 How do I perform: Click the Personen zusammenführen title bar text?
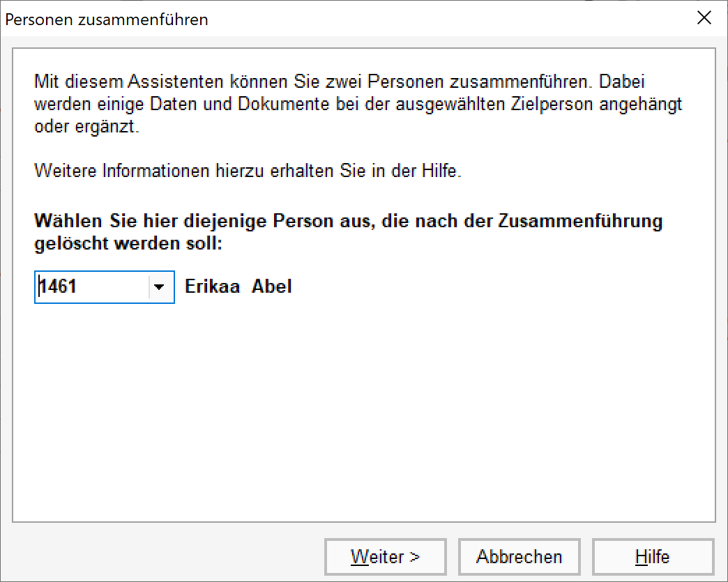tap(107, 20)
